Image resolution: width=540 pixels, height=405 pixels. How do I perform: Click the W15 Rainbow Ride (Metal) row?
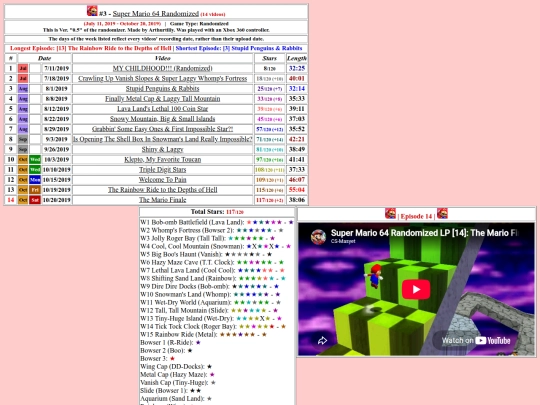point(204,334)
